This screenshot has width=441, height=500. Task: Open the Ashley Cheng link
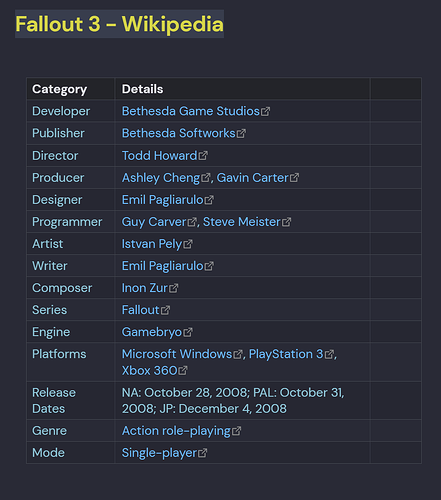[x=161, y=178]
